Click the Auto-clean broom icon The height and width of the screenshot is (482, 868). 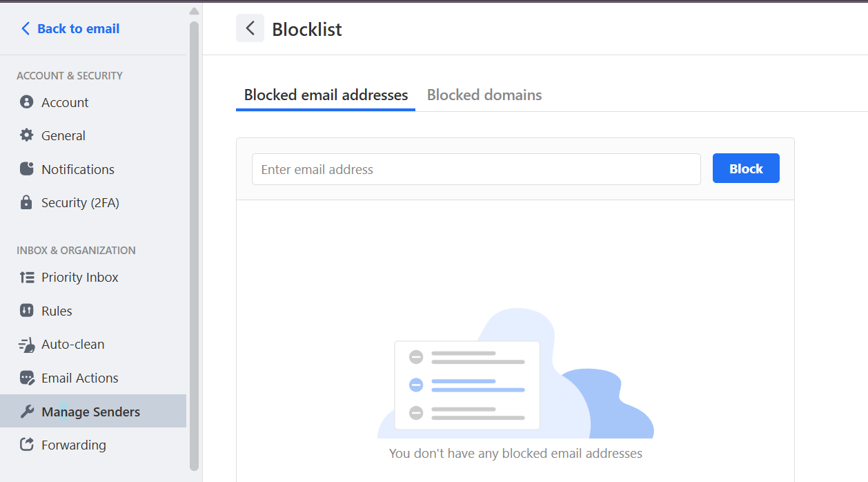click(27, 345)
